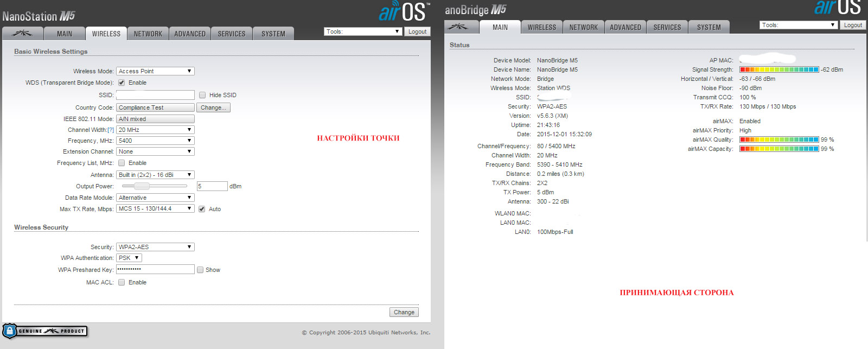Open the Ubiquiti logo tab in NanoStation window

pyautogui.click(x=22, y=34)
